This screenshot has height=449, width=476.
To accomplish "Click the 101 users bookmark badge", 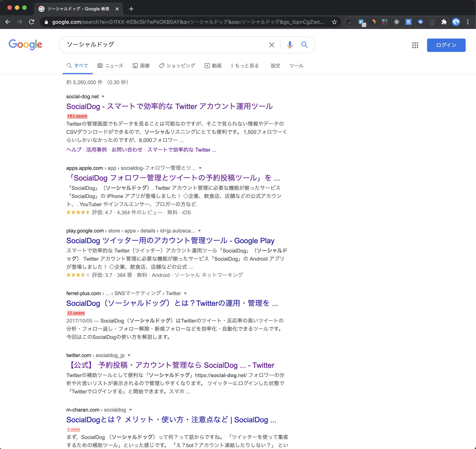I will click(x=77, y=116).
